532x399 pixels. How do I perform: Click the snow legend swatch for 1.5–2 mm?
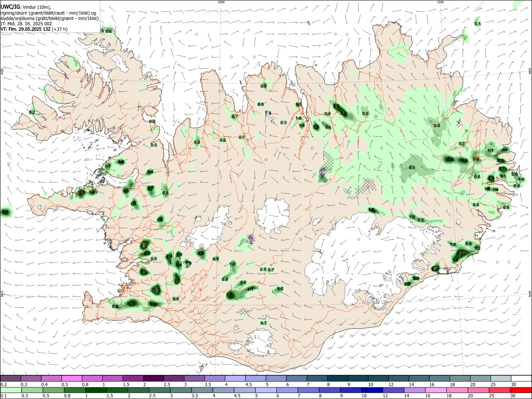(133, 378)
